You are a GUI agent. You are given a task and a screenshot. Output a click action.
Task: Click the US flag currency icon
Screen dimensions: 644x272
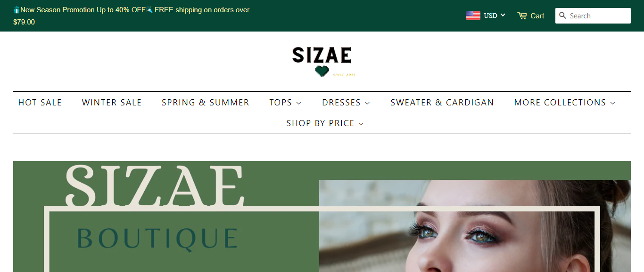(473, 16)
